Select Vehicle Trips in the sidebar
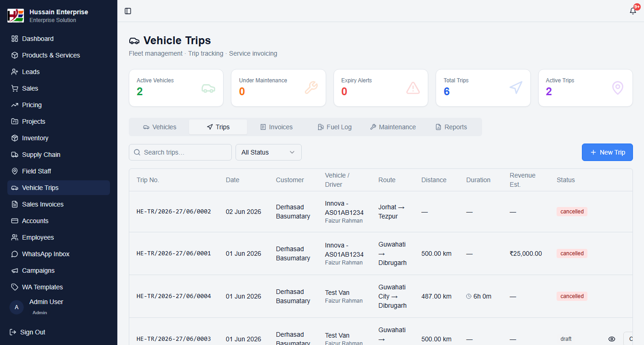The image size is (644, 345). pyautogui.click(x=58, y=188)
